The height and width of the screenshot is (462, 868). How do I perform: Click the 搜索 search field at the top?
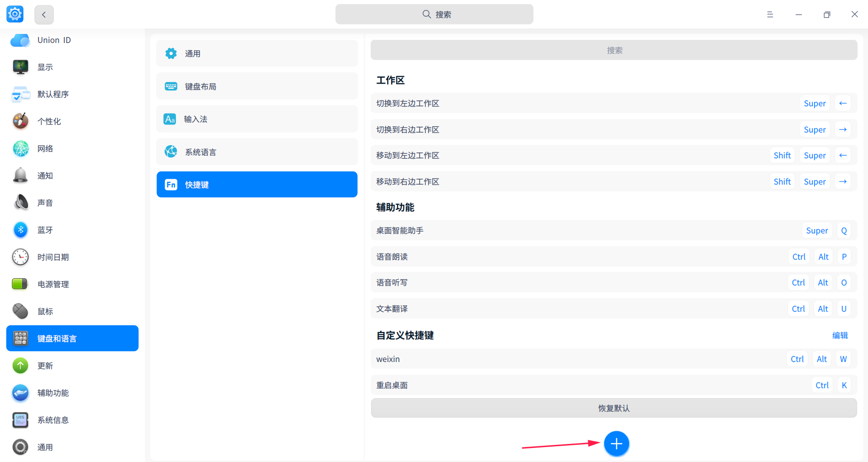(x=434, y=14)
